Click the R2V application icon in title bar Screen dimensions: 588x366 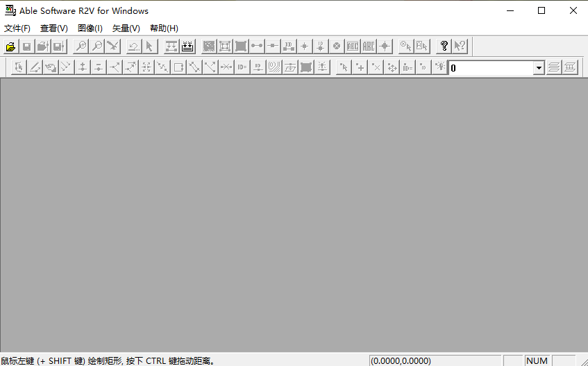(10, 10)
